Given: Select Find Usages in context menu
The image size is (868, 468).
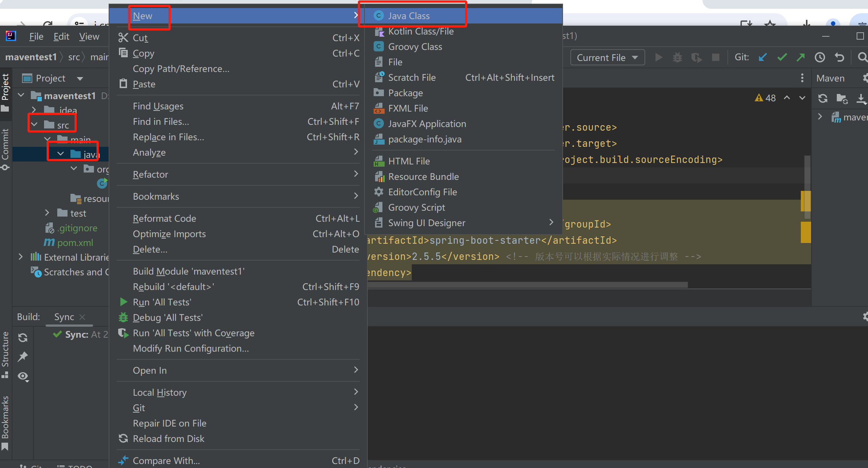Looking at the screenshot, I should pyautogui.click(x=237, y=106).
